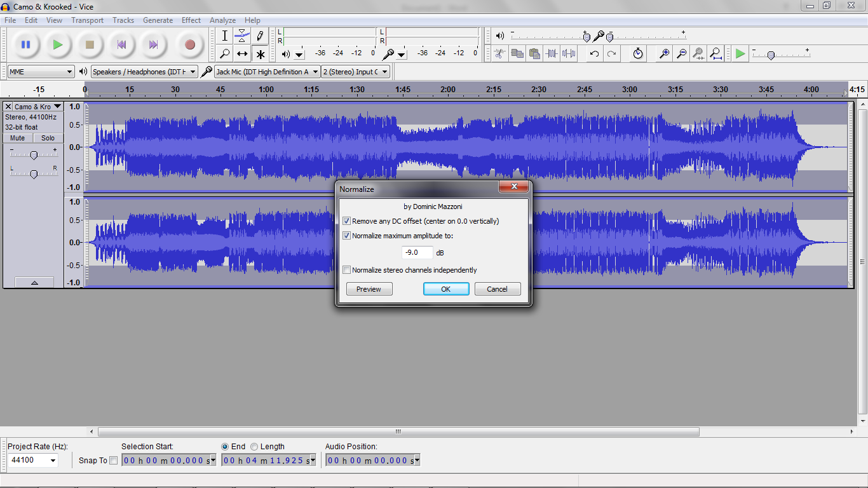Screen dimensions: 868x488
Task: Open the Tracks menu
Action: tap(123, 20)
